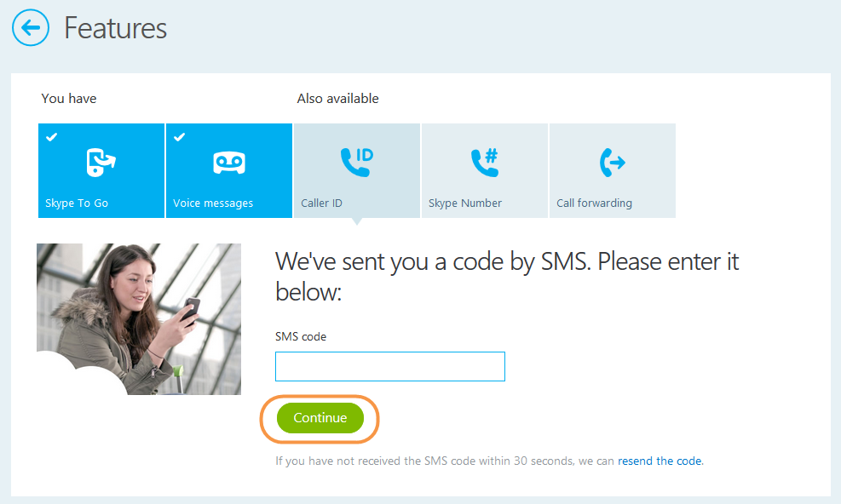
Task: Select the SMS code field label
Action: 300,337
